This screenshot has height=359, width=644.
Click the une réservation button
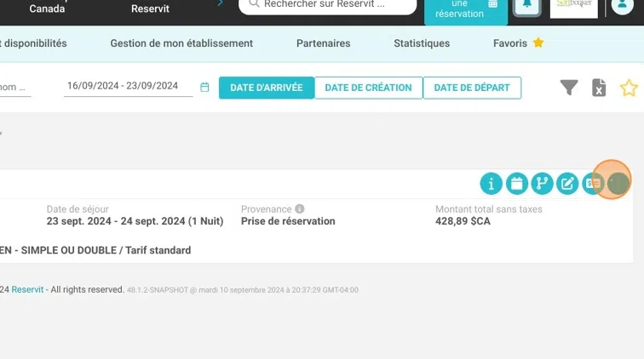click(x=466, y=11)
